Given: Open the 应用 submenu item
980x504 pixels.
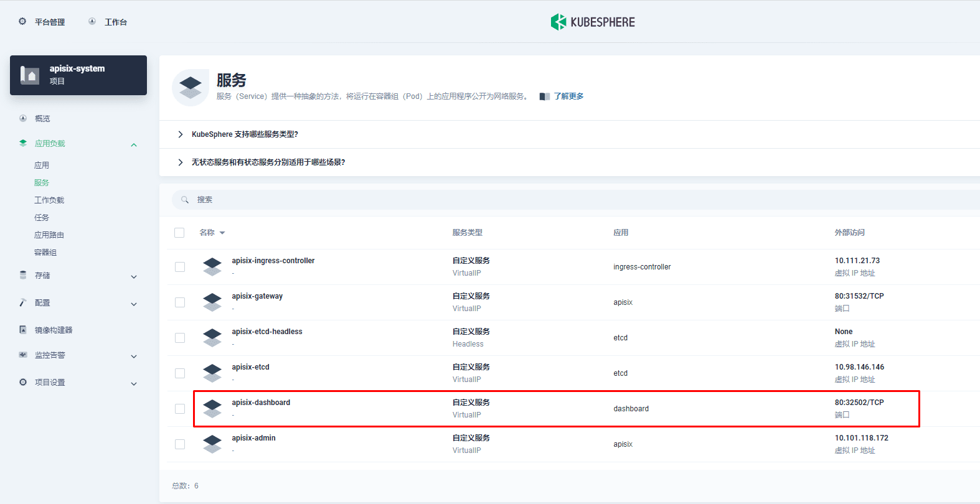Looking at the screenshot, I should (x=42, y=166).
